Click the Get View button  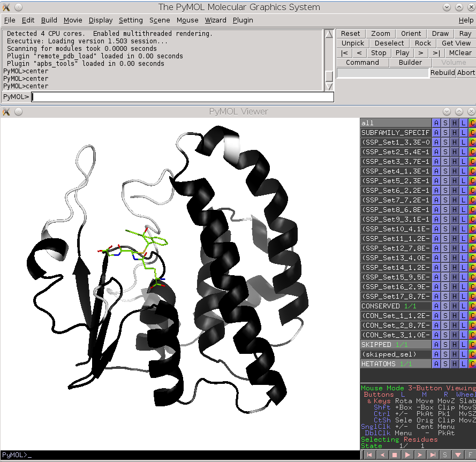[456, 43]
